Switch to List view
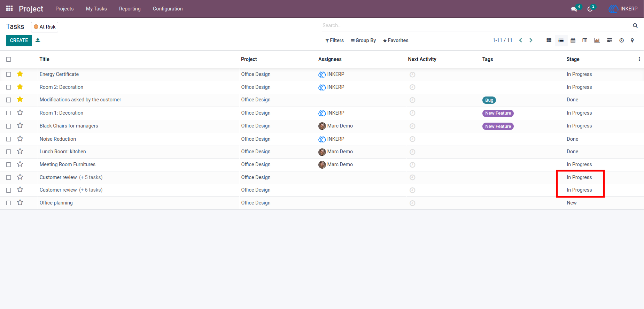 (561, 40)
